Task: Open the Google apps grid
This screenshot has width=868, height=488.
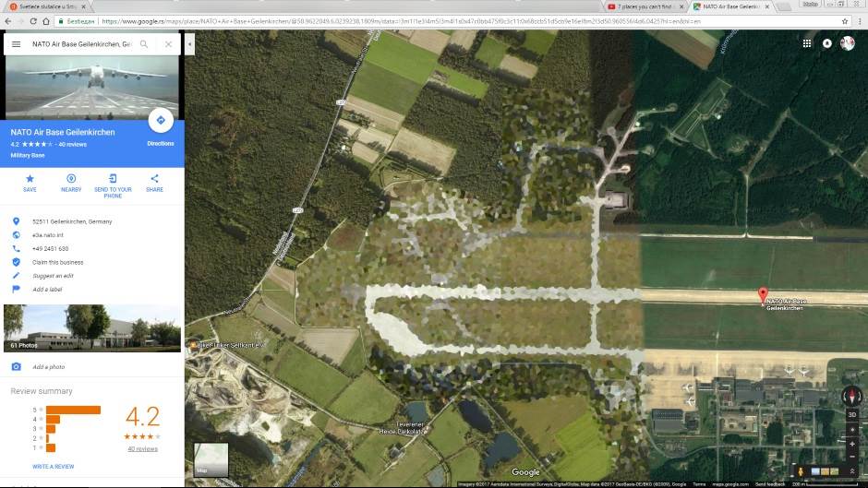Action: tap(807, 43)
